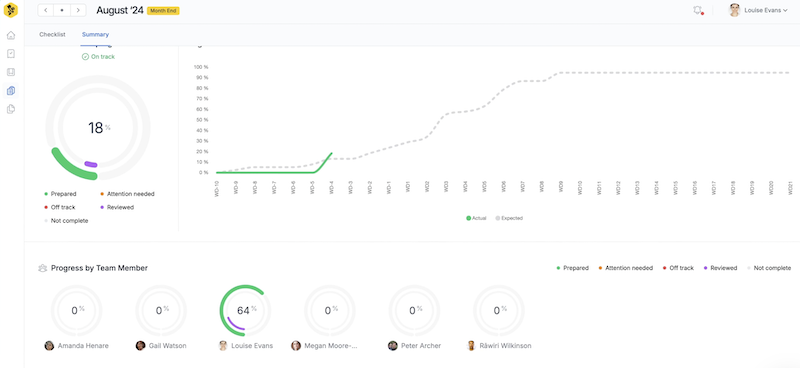Open Amanda Henare name link
This screenshot has width=800, height=368.
point(83,346)
